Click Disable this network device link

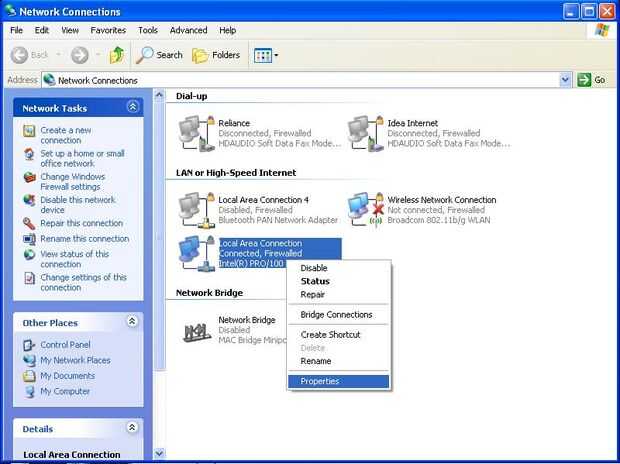[78, 205]
